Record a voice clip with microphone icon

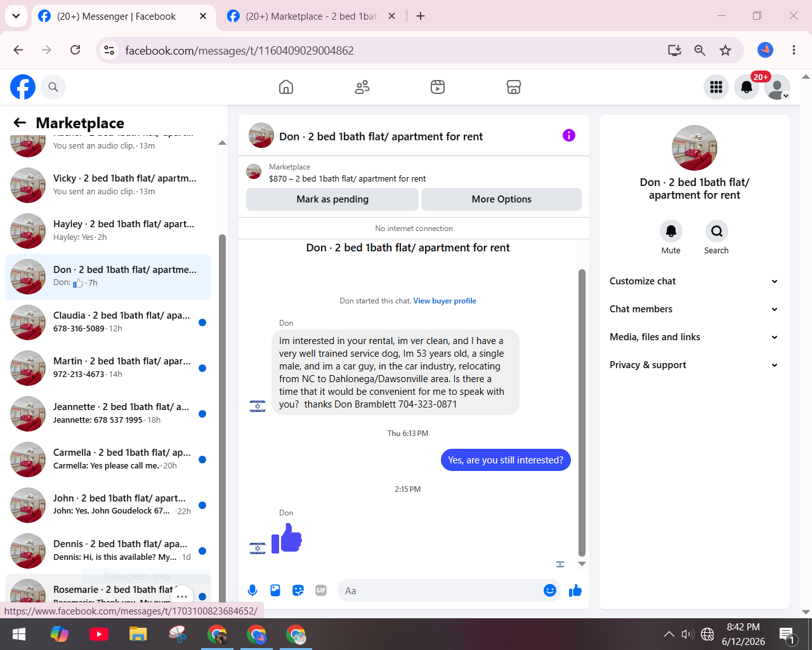click(252, 590)
